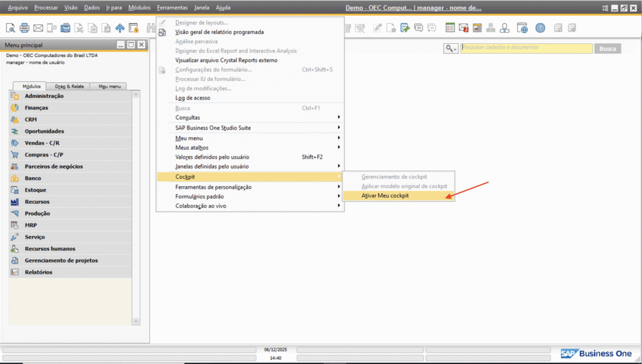Click the blue help question mark icon

tap(540, 28)
